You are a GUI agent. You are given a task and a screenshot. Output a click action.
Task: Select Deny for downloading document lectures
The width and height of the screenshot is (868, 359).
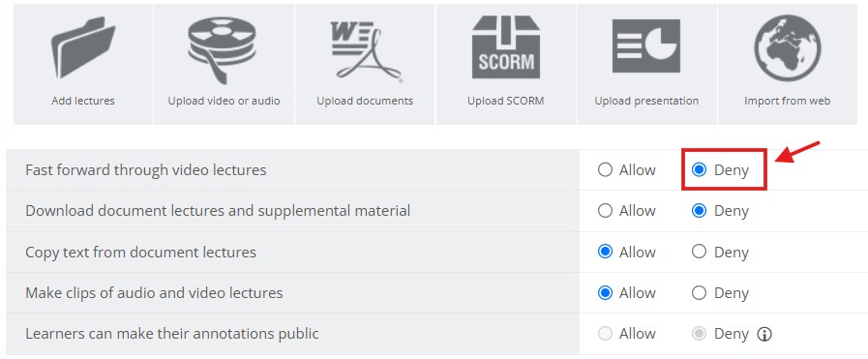click(x=700, y=211)
